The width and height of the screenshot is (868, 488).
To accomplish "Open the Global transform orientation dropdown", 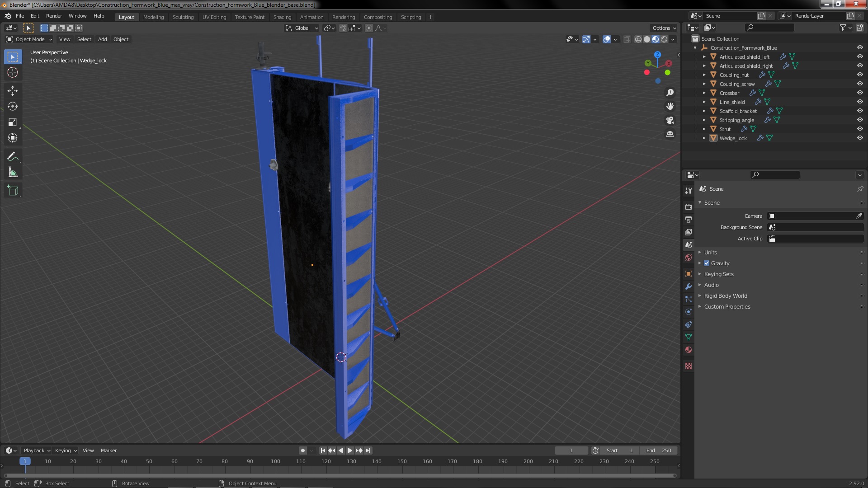I will pos(302,28).
